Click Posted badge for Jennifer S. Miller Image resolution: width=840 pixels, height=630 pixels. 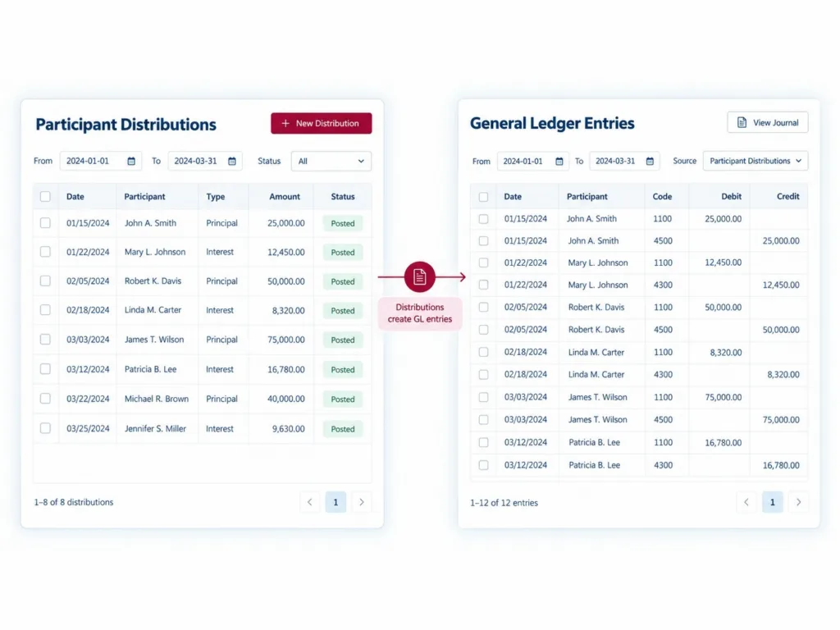click(343, 428)
